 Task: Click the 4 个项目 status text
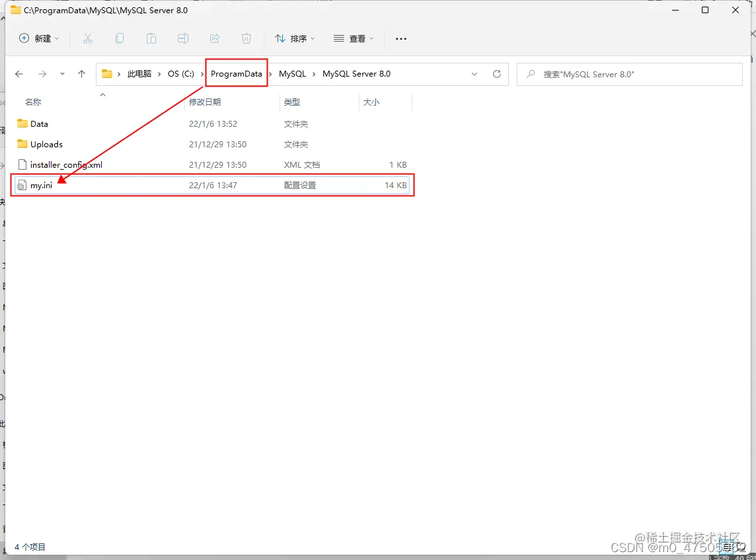click(x=30, y=547)
